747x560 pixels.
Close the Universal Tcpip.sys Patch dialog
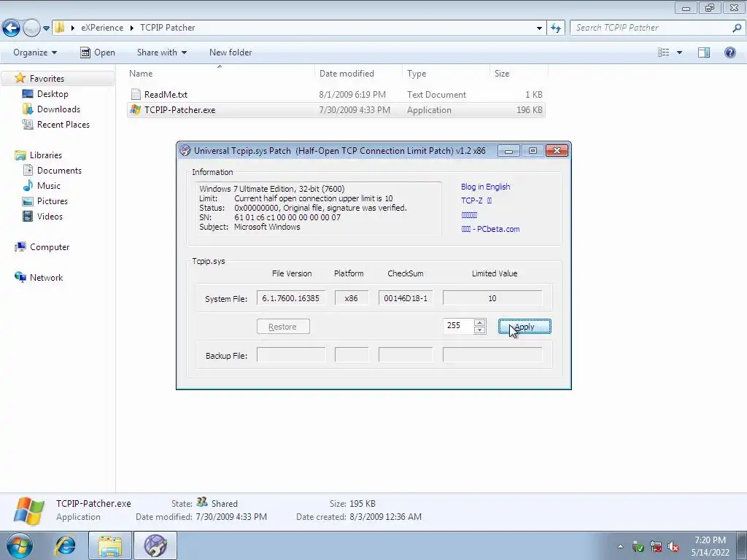[557, 151]
